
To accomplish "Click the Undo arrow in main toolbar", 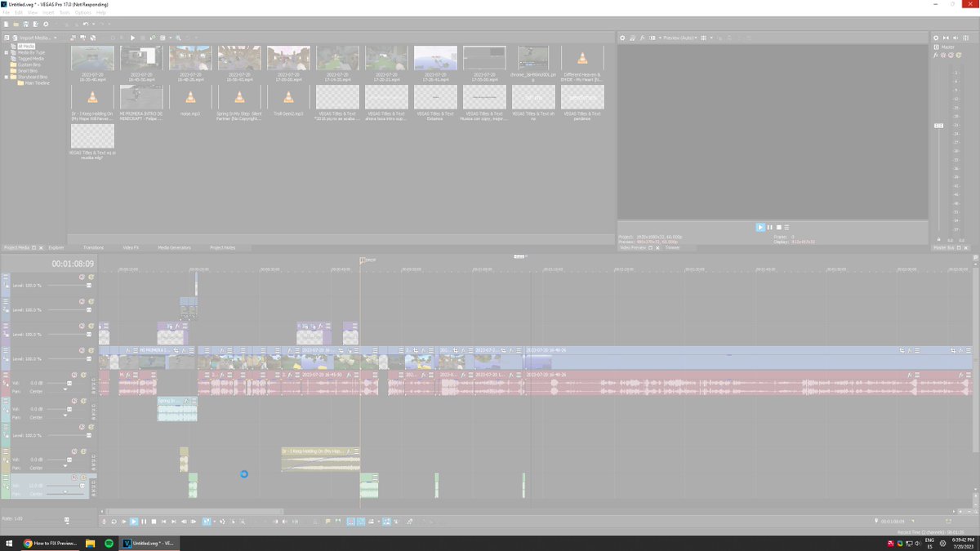I will [x=85, y=24].
